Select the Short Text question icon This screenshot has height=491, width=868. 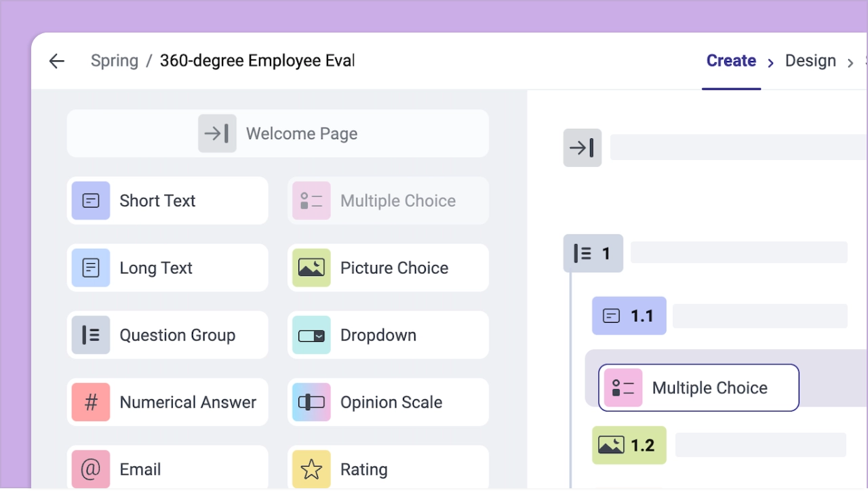(91, 201)
